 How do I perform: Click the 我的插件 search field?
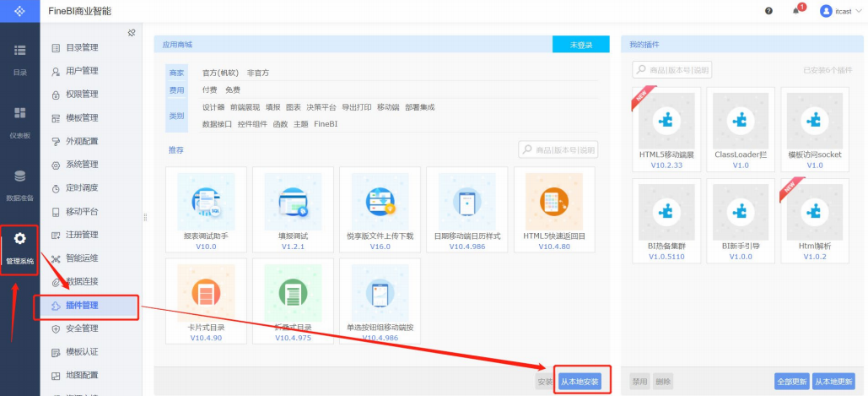[x=672, y=70]
